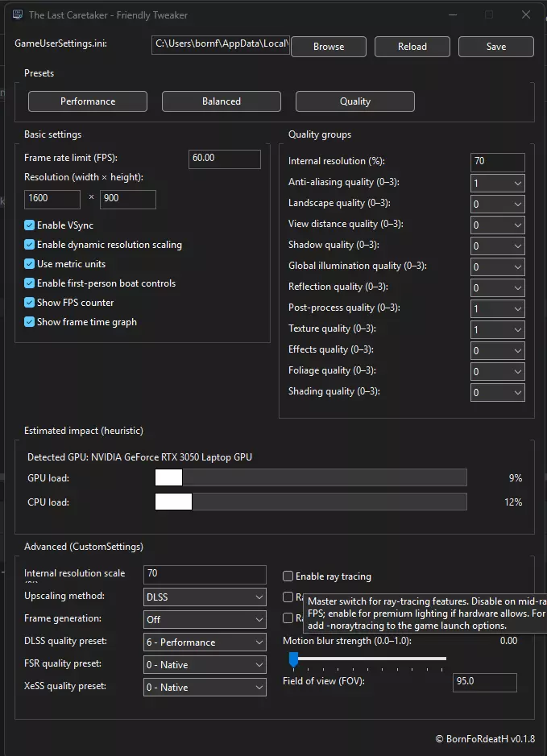Open Reflection quality dropdown
This screenshot has height=756, width=547.
(497, 288)
